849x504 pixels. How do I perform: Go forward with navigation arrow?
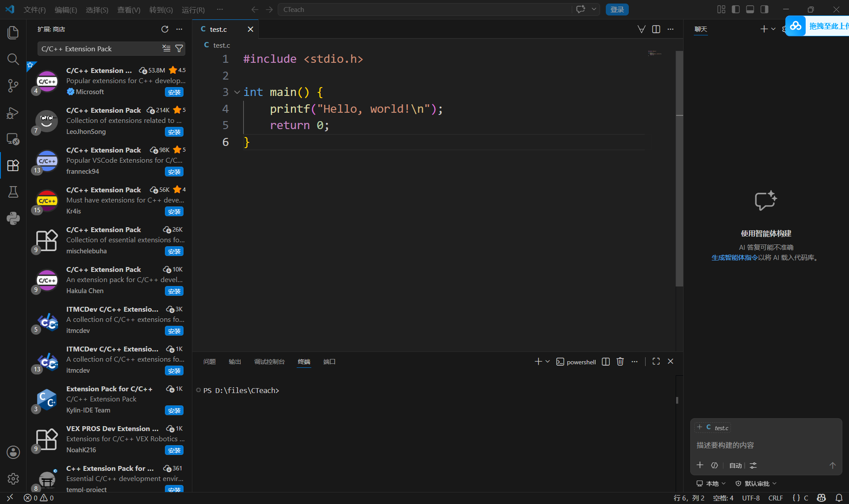[x=269, y=9]
